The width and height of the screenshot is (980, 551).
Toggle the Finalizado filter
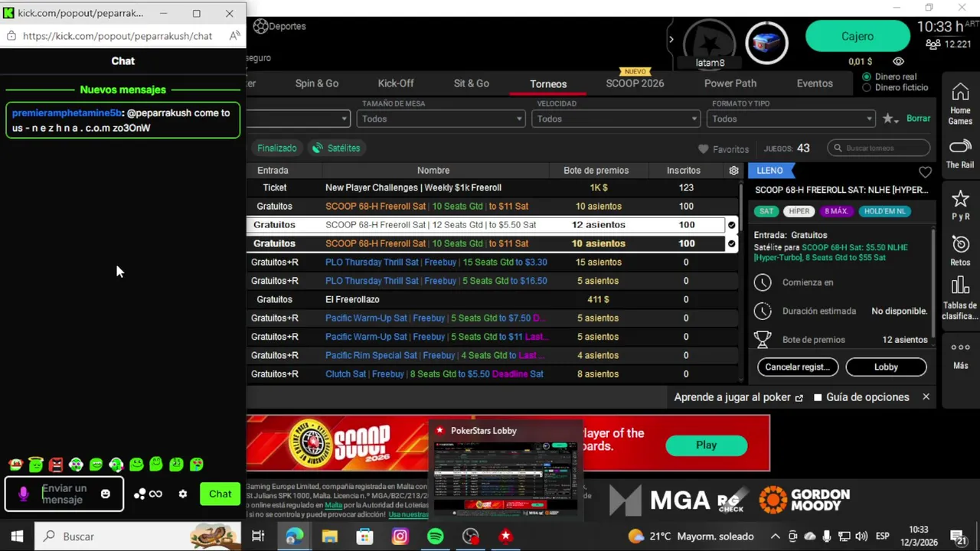coord(276,148)
